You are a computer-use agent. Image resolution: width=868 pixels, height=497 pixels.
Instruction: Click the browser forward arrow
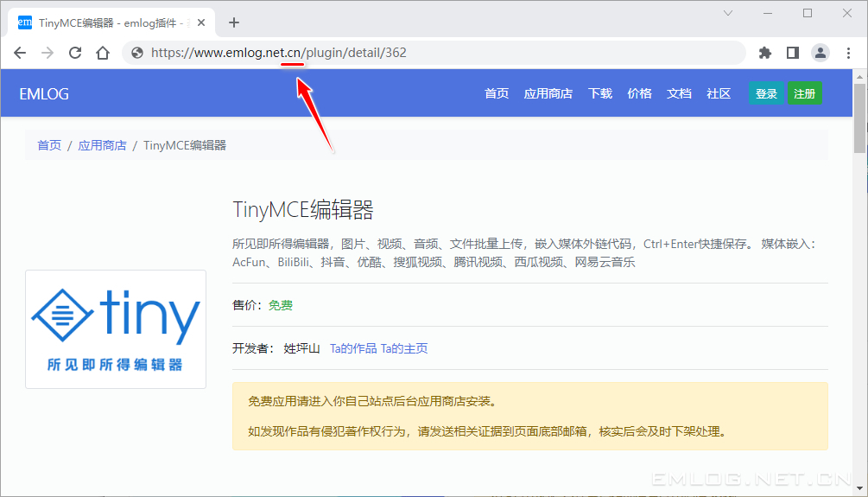point(48,53)
